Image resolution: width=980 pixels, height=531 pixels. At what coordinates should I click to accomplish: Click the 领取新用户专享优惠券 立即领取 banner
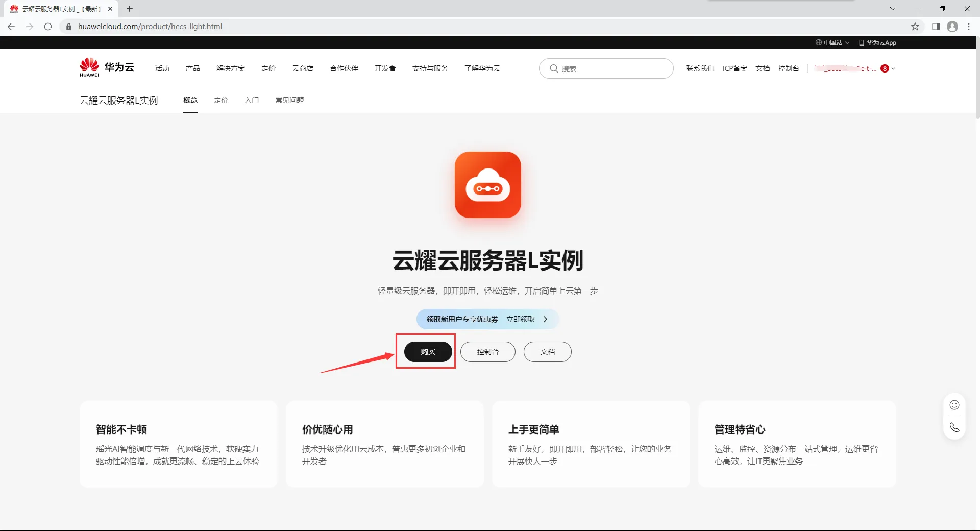488,319
